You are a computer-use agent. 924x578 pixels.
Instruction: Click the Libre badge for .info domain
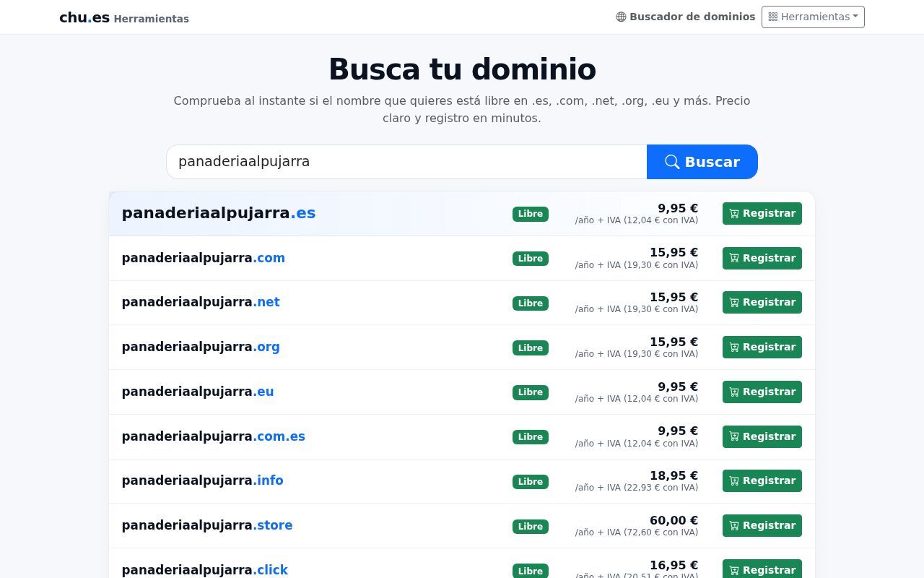click(x=531, y=482)
